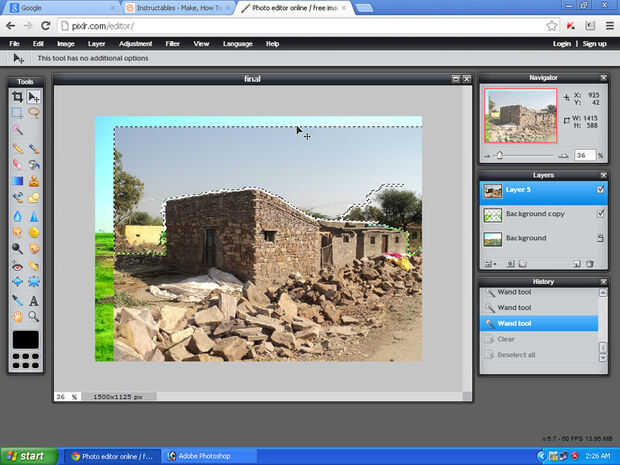Select the highlighted Wand tool history step
Image resolution: width=620 pixels, height=465 pixels.
click(x=539, y=323)
